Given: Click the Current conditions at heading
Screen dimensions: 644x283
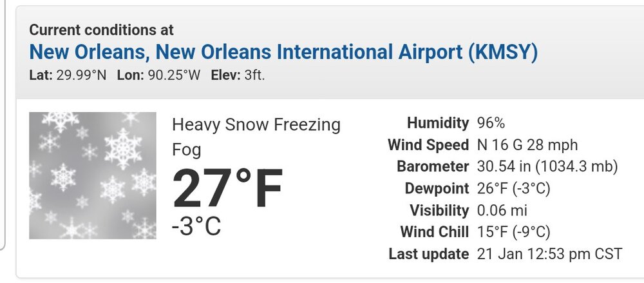Looking at the screenshot, I should point(102,30).
